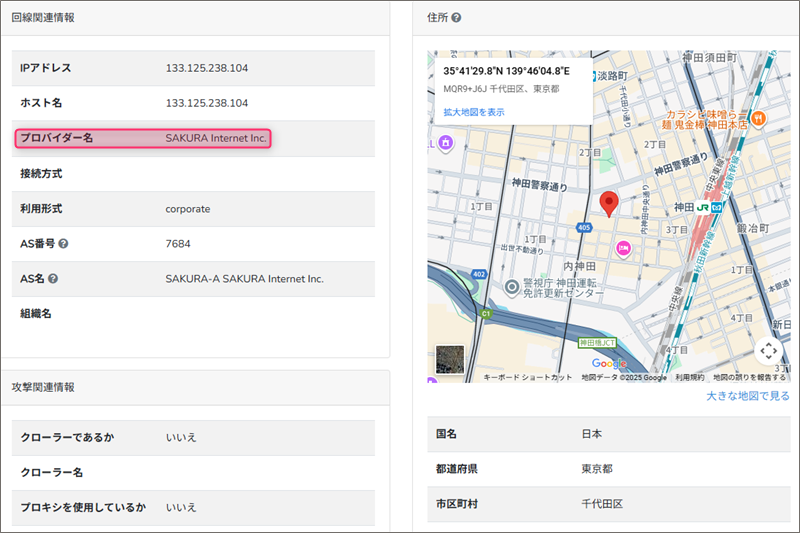Click the 警視庁 神田運転免許更新センター marker
The height and width of the screenshot is (533, 800).
pos(511,288)
